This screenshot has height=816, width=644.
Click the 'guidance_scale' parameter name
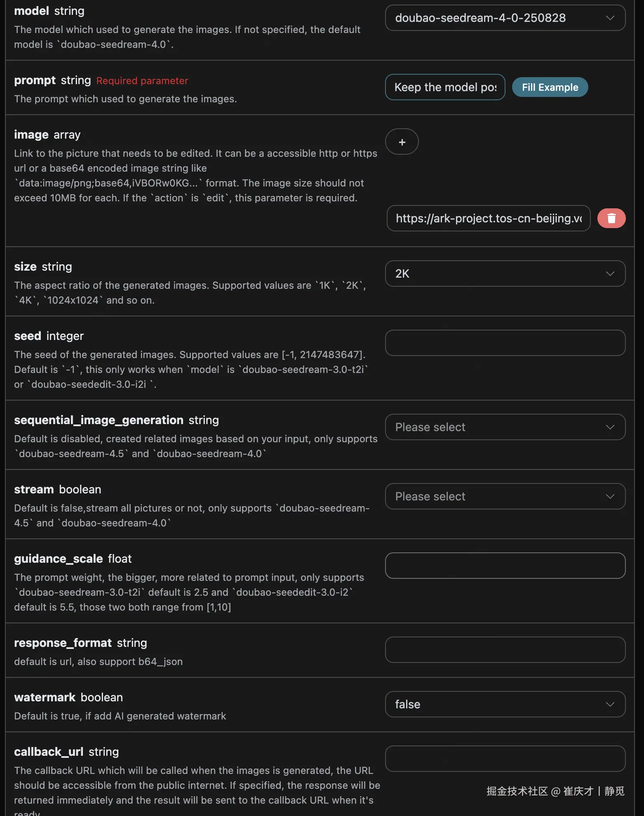59,559
